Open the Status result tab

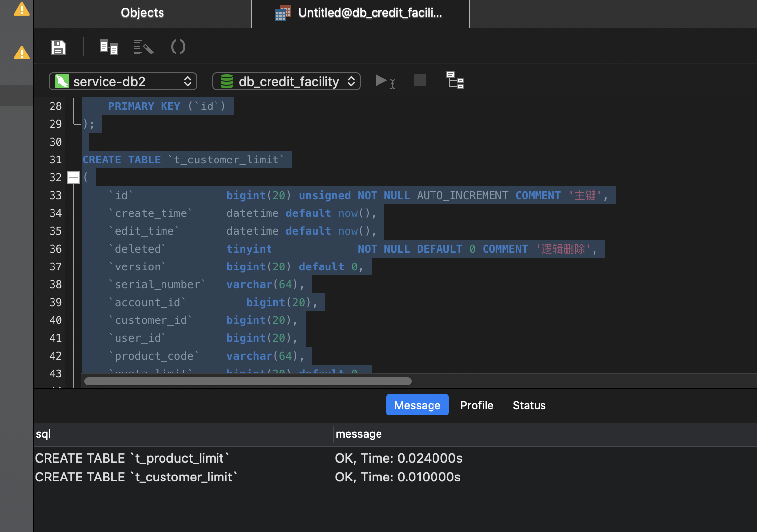tap(529, 405)
